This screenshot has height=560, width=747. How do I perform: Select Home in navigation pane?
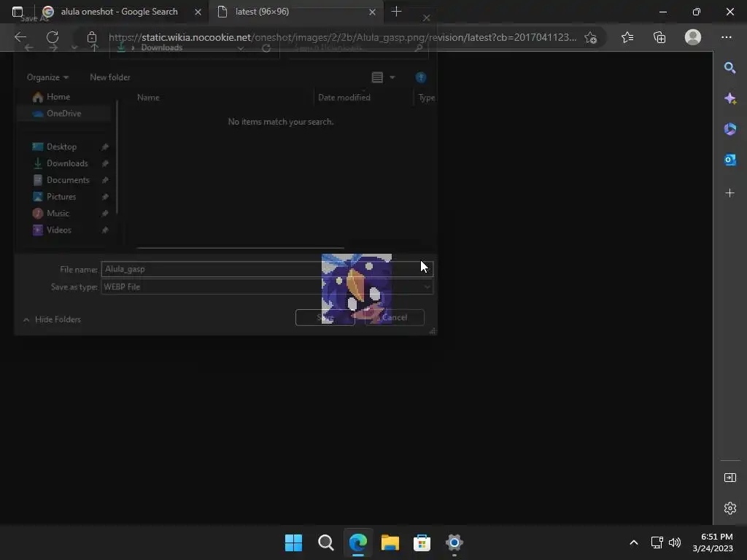[x=58, y=97]
